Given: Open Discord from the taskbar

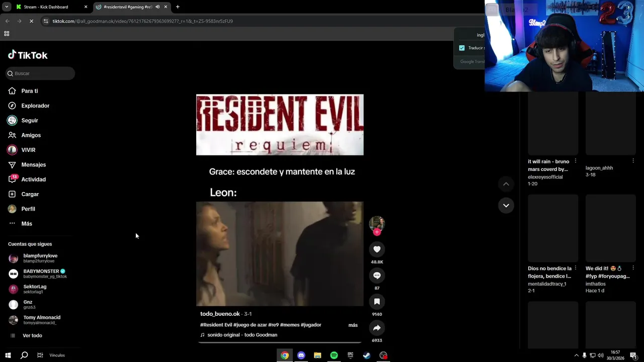Looking at the screenshot, I should (x=301, y=355).
